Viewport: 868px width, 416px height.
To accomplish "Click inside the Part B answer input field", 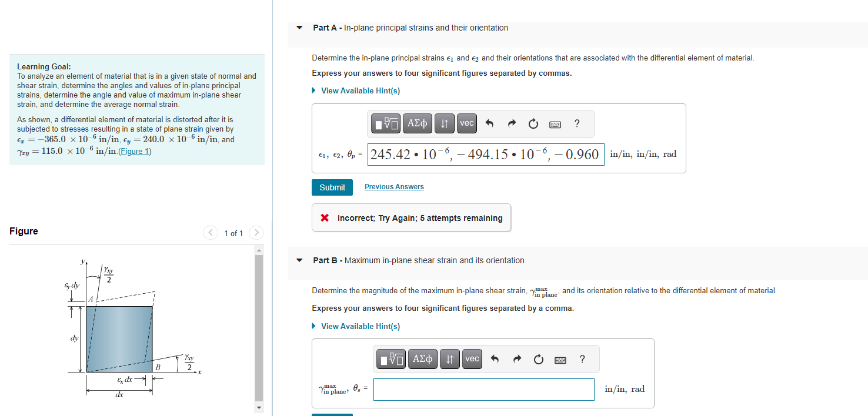I will click(483, 389).
